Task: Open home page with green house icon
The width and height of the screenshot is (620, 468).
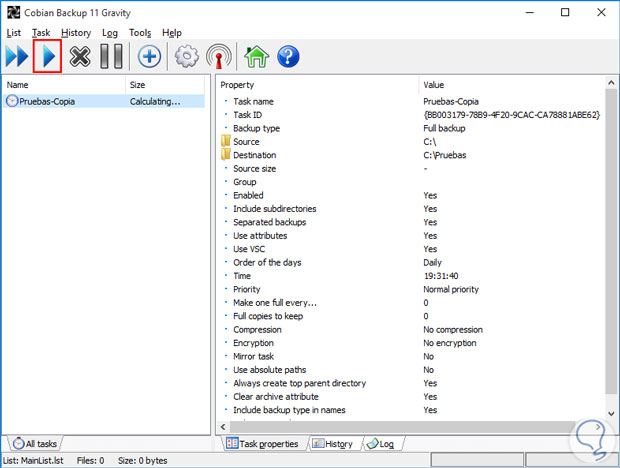Action: (x=257, y=57)
